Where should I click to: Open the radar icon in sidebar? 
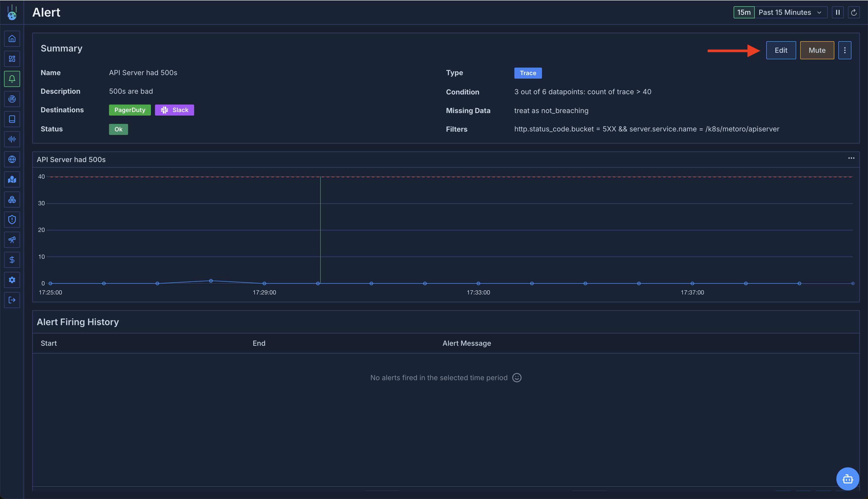(x=12, y=99)
